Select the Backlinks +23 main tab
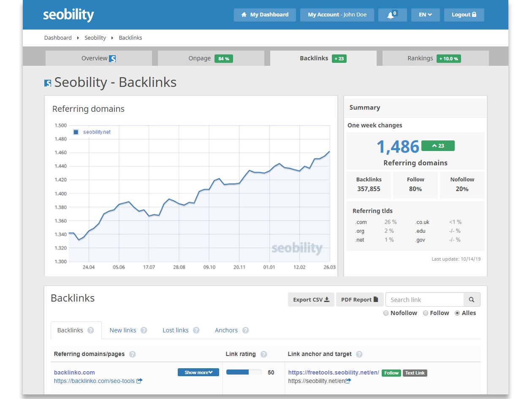This screenshot has height=399, width=532. (x=323, y=58)
